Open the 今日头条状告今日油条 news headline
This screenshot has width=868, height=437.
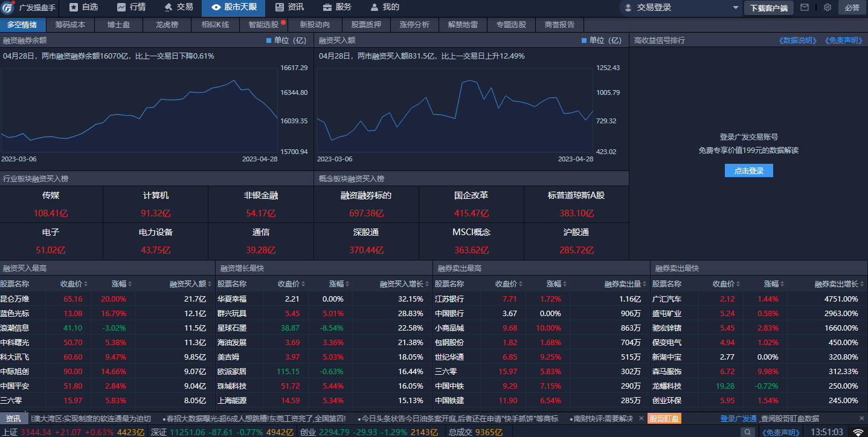(x=457, y=418)
